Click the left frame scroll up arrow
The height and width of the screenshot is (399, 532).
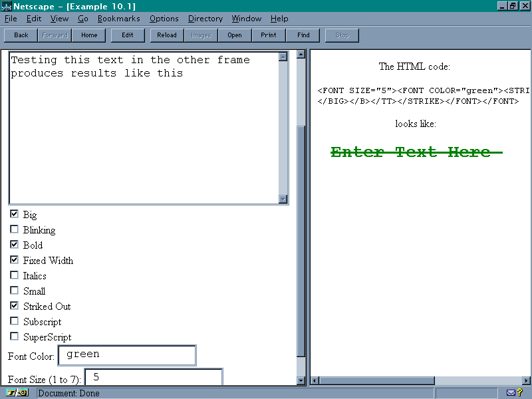[x=301, y=55]
